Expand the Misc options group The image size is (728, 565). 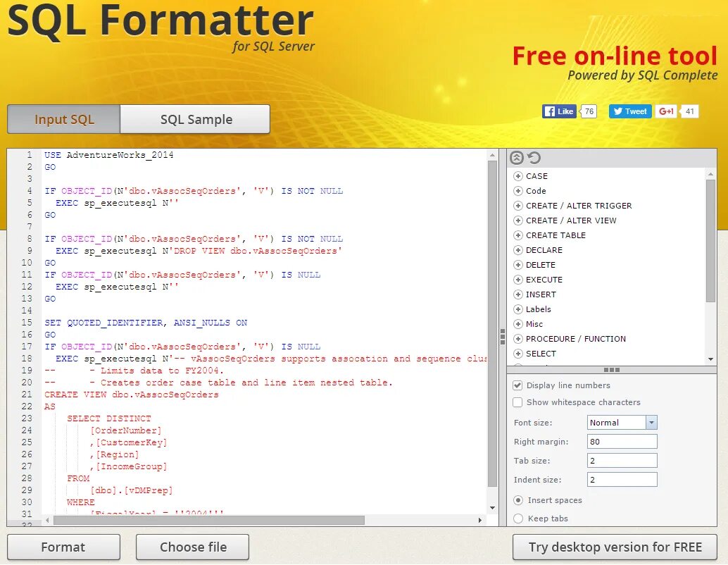[x=518, y=324]
